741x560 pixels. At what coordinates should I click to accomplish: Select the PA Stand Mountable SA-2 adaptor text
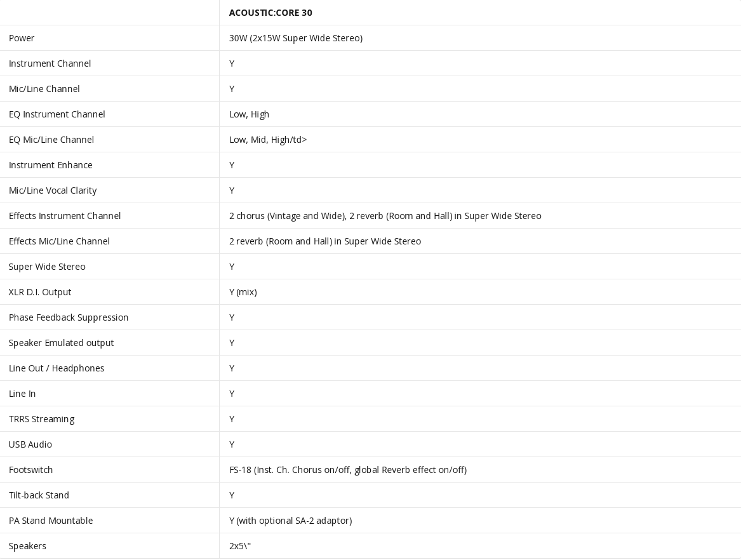pos(291,521)
